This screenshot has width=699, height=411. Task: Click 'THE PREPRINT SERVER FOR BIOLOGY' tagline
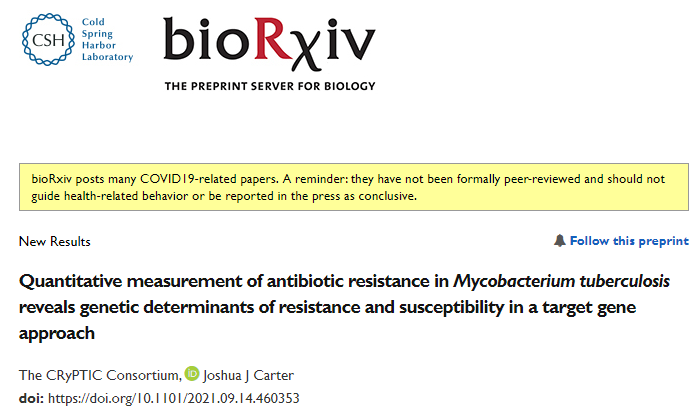(270, 86)
